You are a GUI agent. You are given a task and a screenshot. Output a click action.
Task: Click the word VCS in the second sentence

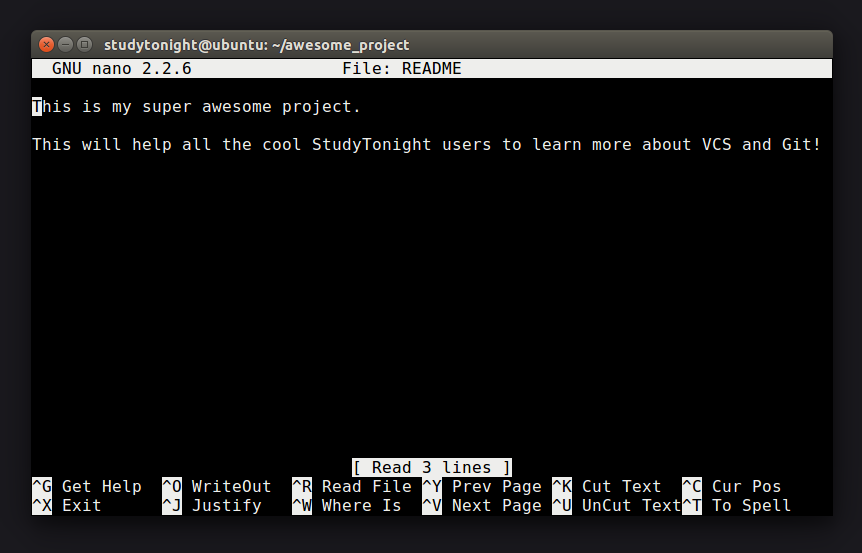(717, 145)
